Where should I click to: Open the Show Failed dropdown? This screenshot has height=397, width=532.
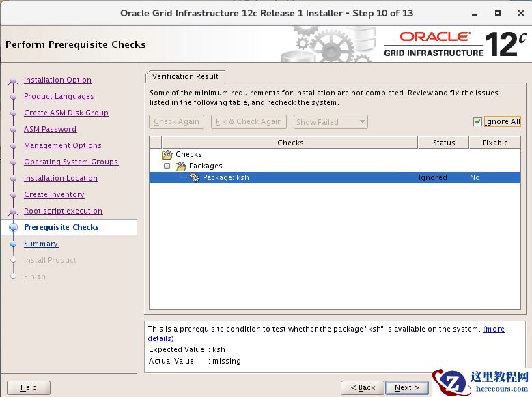[x=331, y=122]
